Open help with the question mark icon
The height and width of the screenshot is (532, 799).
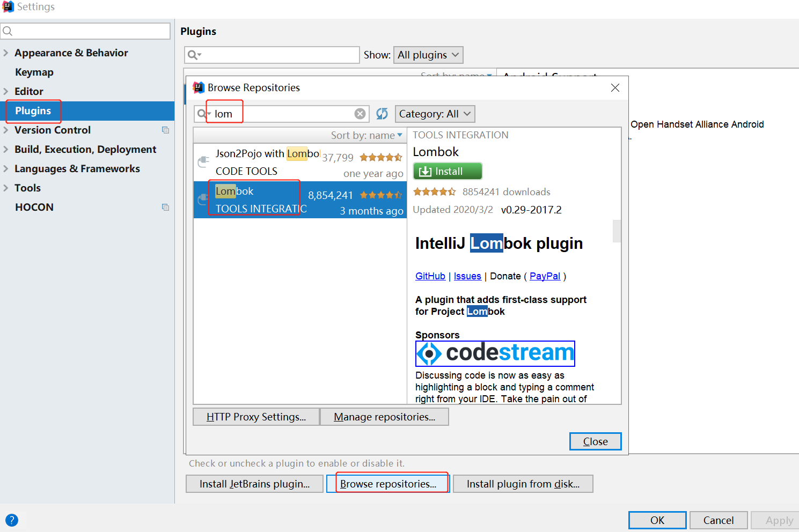click(x=12, y=520)
